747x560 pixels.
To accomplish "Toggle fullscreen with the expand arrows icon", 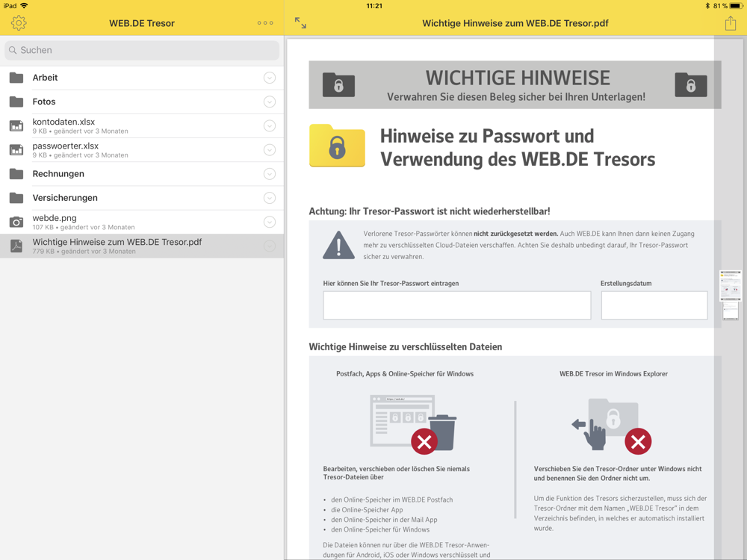I will [x=300, y=23].
